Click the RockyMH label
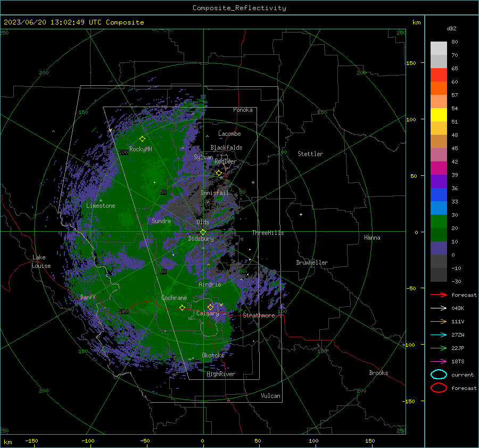479x448 pixels. (141, 149)
